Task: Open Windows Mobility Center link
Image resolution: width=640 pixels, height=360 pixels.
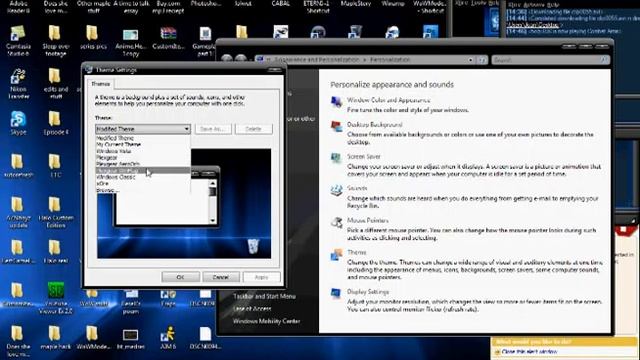Action: pyautogui.click(x=266, y=321)
